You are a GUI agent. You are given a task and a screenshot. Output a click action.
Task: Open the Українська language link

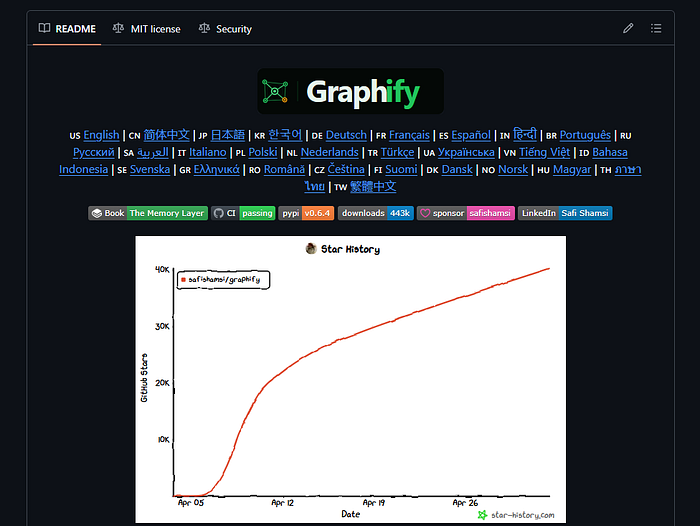pyautogui.click(x=466, y=152)
